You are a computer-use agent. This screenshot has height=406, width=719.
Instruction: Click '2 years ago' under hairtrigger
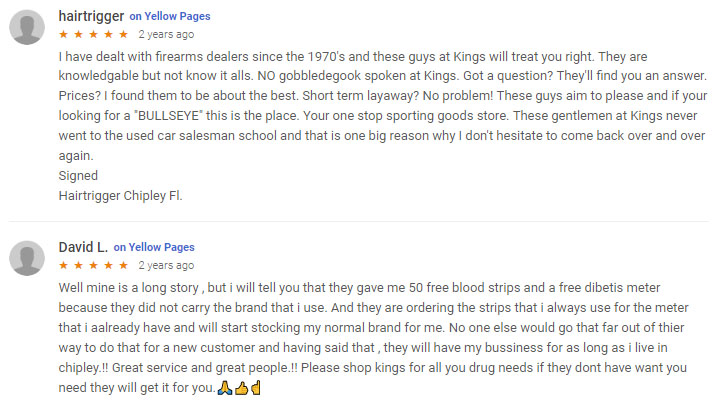point(166,34)
